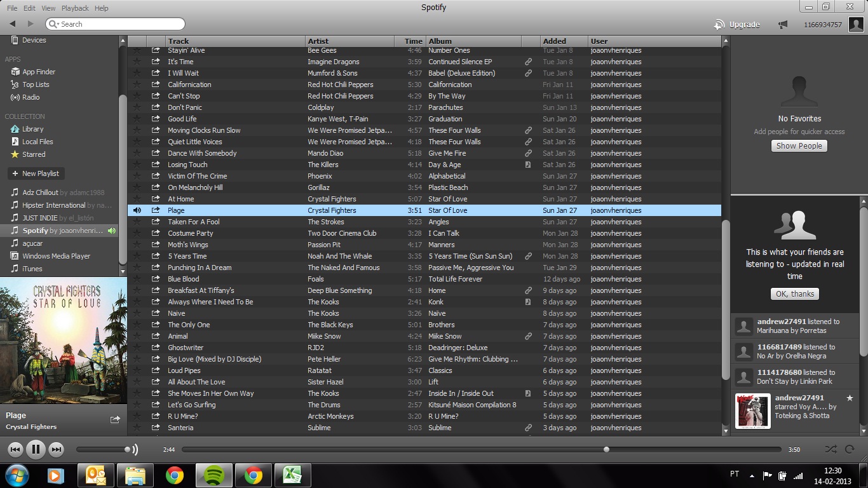Screen dimensions: 868x488
Task: Click the share icon on the Plage row
Action: [156, 210]
